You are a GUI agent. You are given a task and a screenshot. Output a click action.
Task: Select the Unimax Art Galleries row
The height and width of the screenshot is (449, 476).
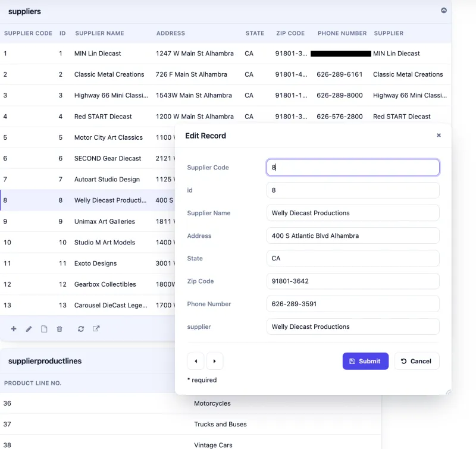[87, 221]
